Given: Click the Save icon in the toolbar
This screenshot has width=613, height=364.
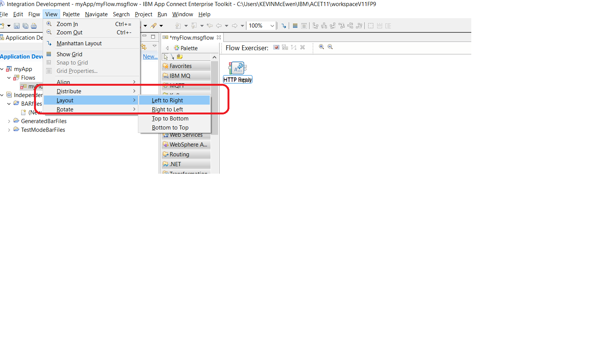Looking at the screenshot, I should click(x=17, y=26).
